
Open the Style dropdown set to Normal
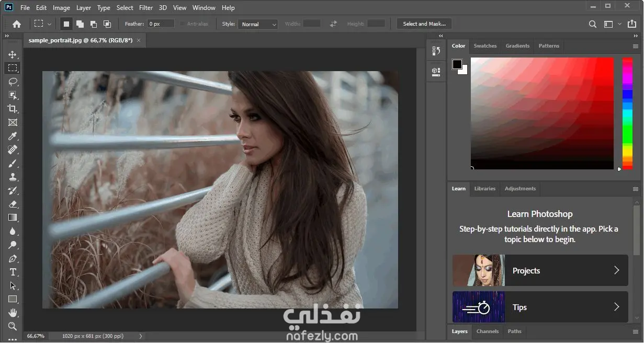(258, 24)
